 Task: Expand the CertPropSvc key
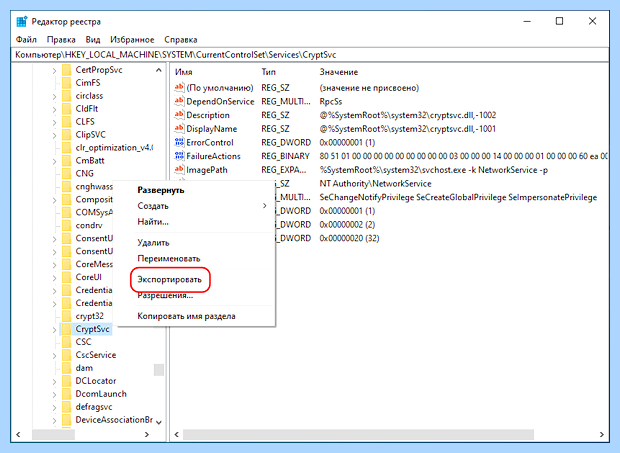pyautogui.click(x=54, y=70)
